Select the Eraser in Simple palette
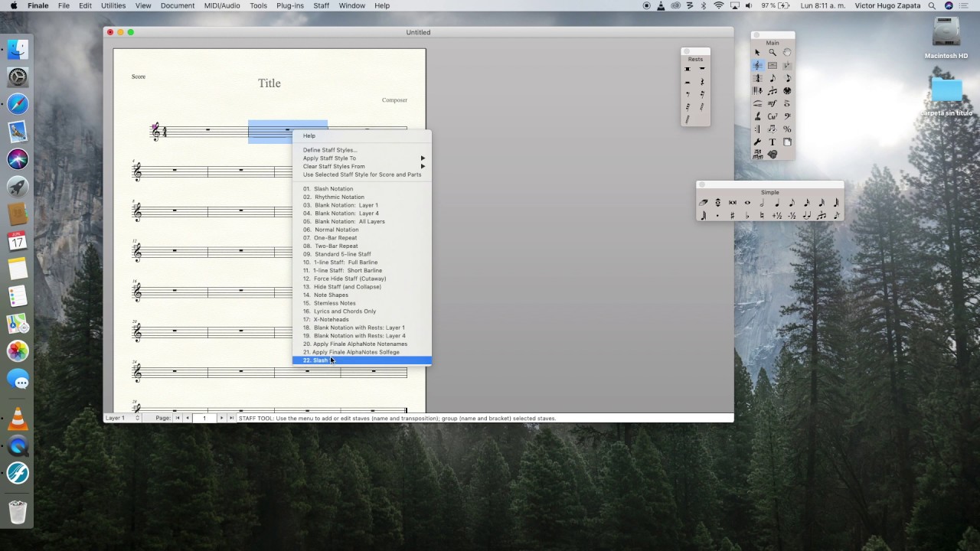The width and height of the screenshot is (980, 551). (703, 203)
